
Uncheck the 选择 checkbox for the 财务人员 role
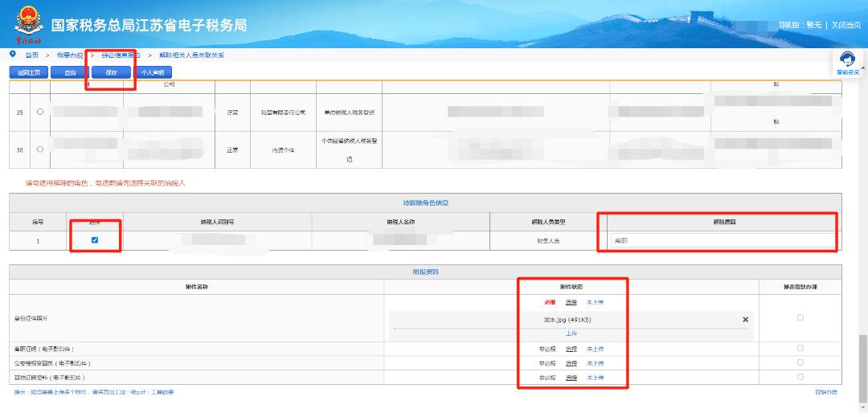click(95, 240)
